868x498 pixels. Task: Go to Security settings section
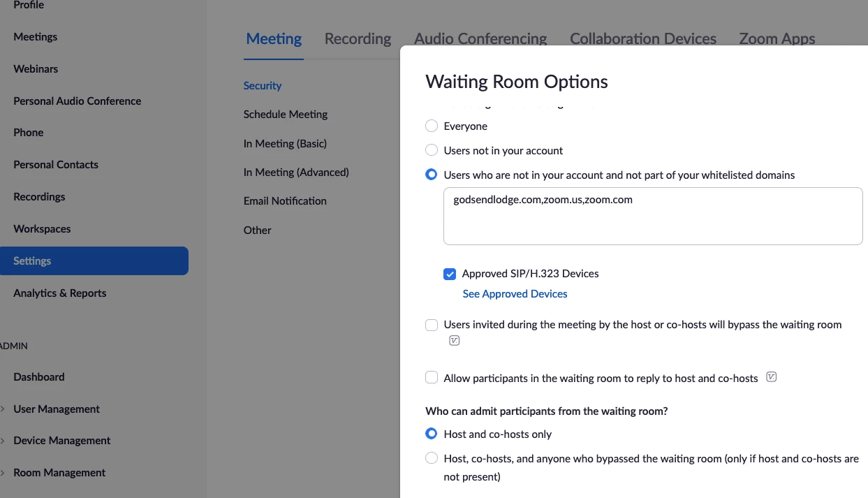click(263, 86)
